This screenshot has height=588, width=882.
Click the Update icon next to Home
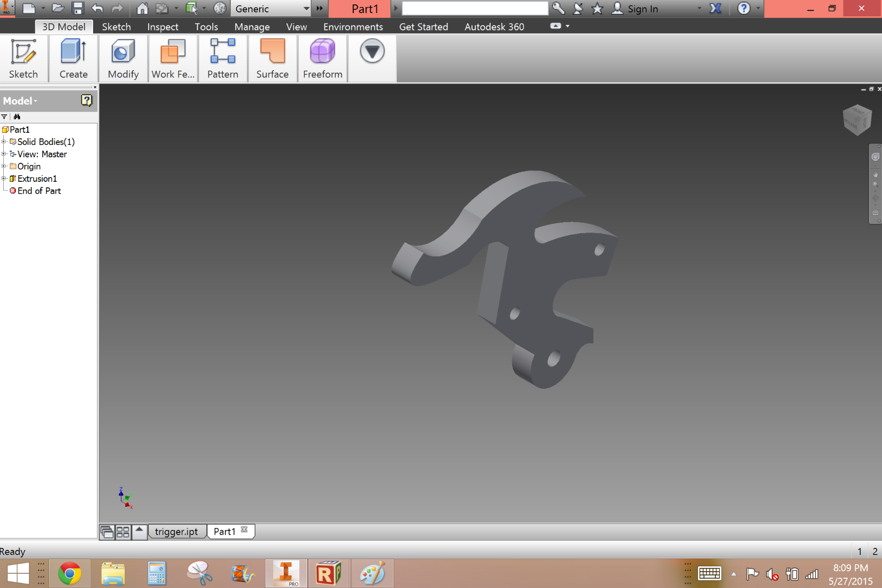click(x=162, y=8)
